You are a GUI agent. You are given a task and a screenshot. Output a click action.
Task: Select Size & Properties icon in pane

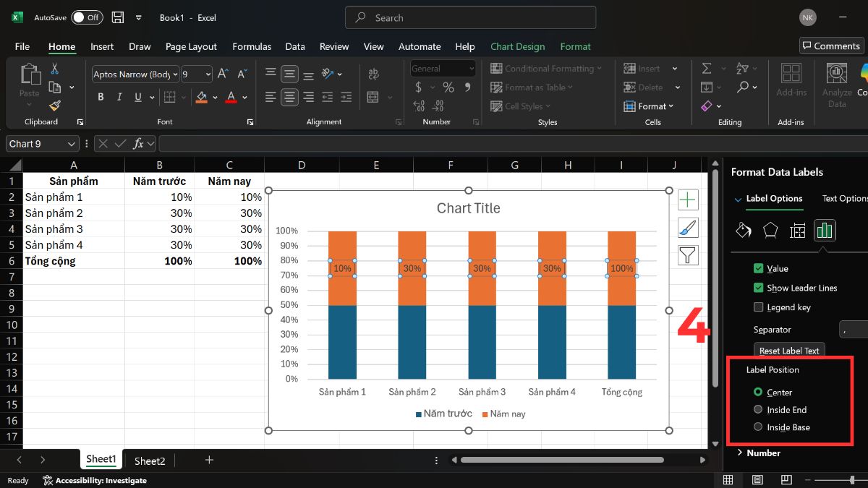tap(798, 230)
